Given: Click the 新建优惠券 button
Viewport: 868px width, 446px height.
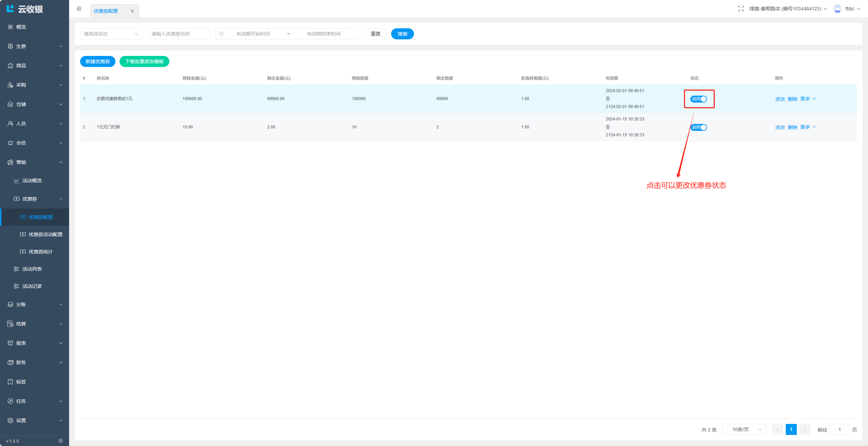Looking at the screenshot, I should 97,61.
